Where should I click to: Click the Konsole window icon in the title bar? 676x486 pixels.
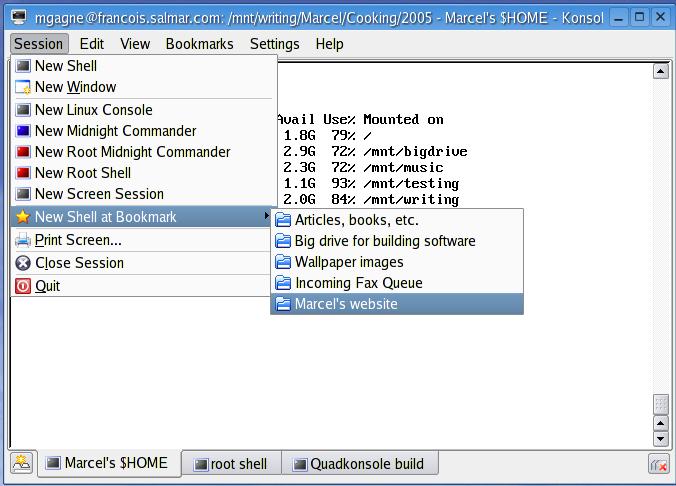[19, 17]
